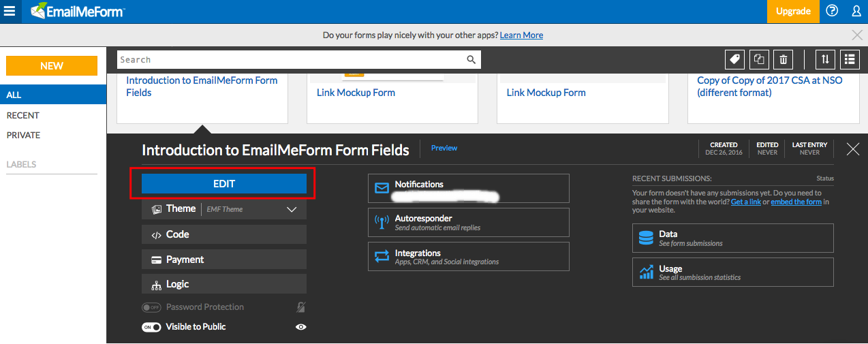Open the Integrations settings box
This screenshot has height=344, width=868.
pyautogui.click(x=469, y=257)
